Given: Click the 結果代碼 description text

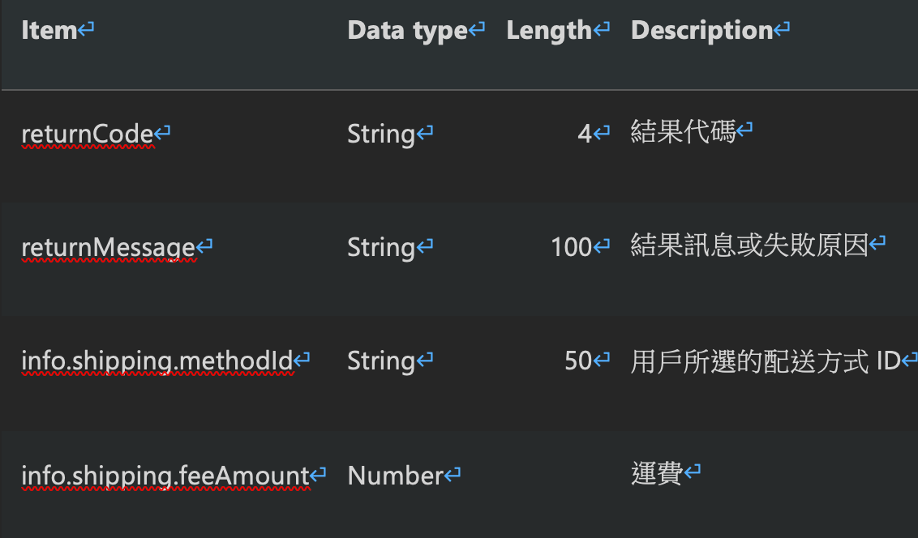Looking at the screenshot, I should coord(683,132).
